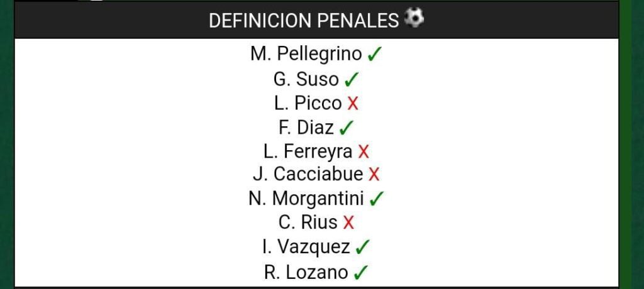Open the R. Lozano player entry

click(x=306, y=272)
